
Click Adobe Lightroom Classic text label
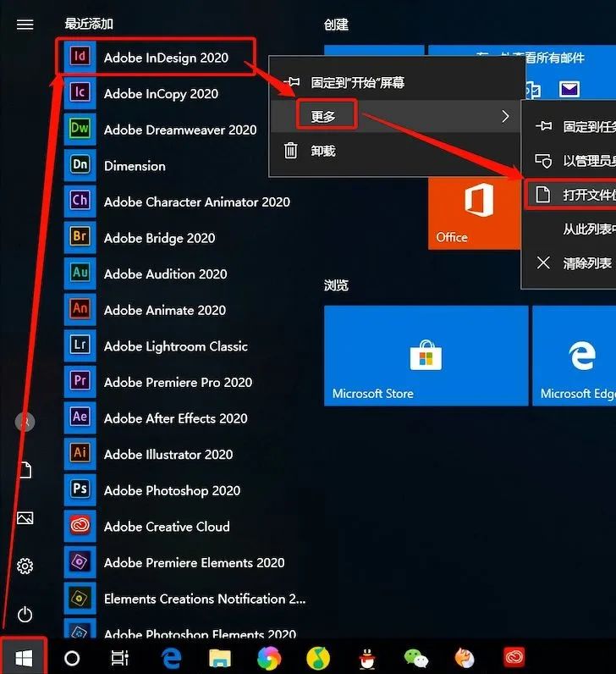176,346
